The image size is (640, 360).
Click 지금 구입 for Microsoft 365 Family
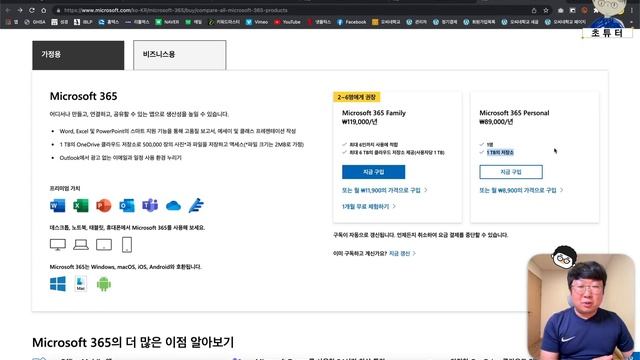(x=373, y=172)
